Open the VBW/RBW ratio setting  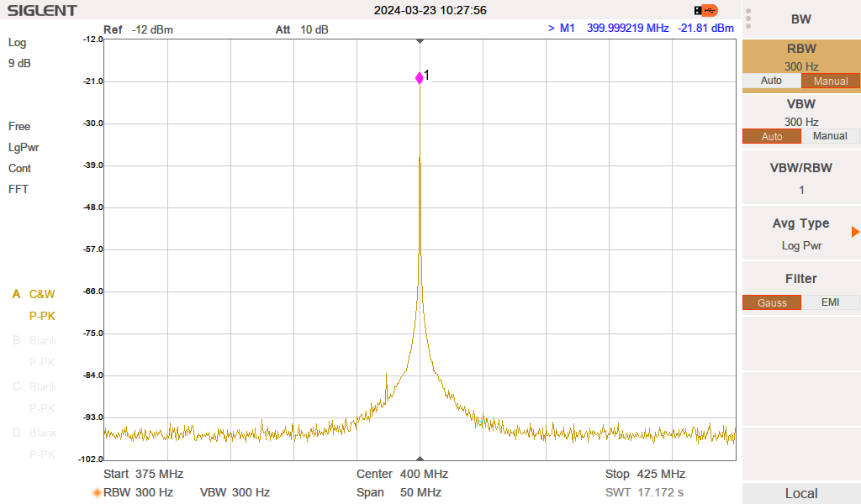coord(800,178)
